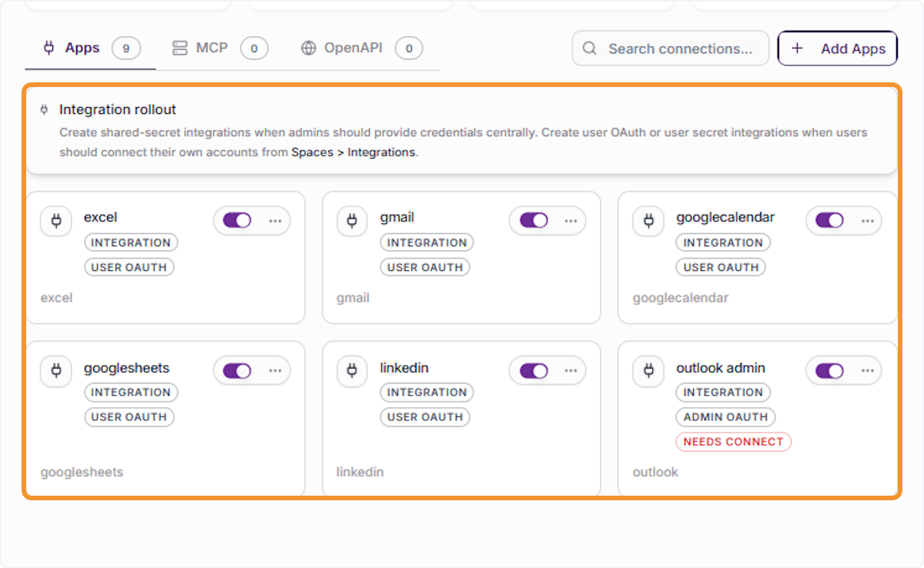Screen dimensions: 924x568
Task: Click Spaces > Integrations text
Action: click(353, 152)
